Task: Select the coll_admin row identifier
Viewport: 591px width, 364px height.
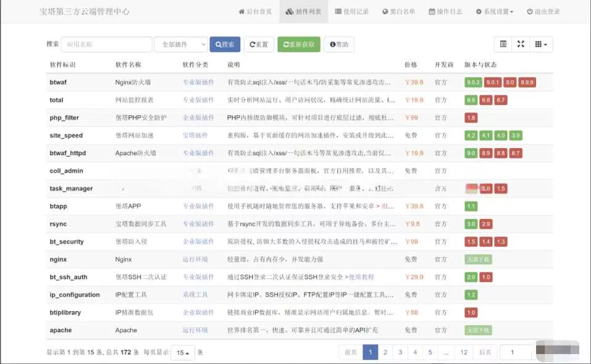Action: pyautogui.click(x=66, y=171)
